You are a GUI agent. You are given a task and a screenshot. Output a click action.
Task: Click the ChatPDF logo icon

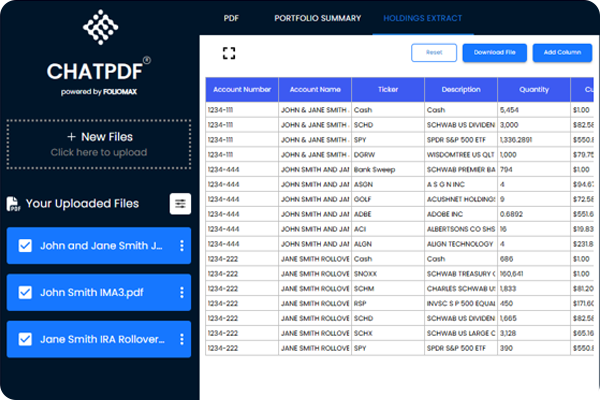[101, 27]
